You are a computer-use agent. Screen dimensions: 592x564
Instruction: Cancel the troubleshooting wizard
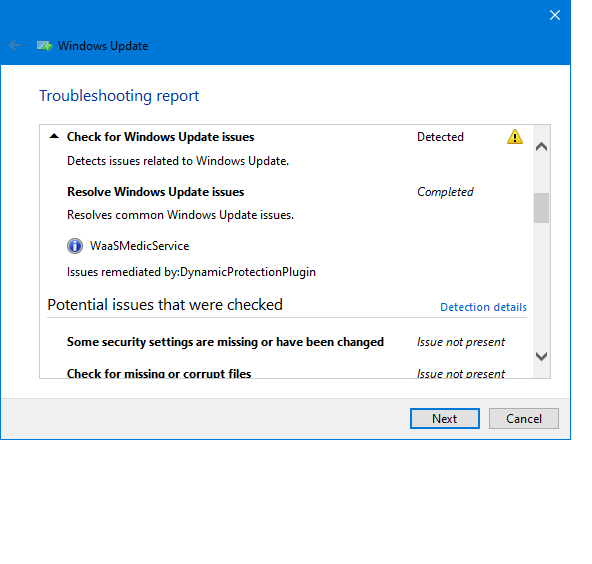tap(523, 418)
